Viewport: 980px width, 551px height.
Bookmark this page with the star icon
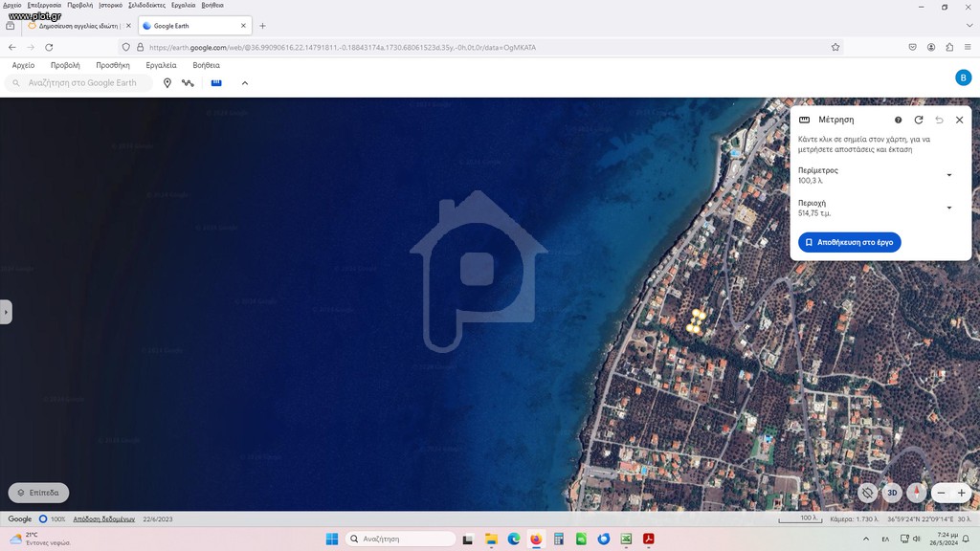click(x=835, y=48)
